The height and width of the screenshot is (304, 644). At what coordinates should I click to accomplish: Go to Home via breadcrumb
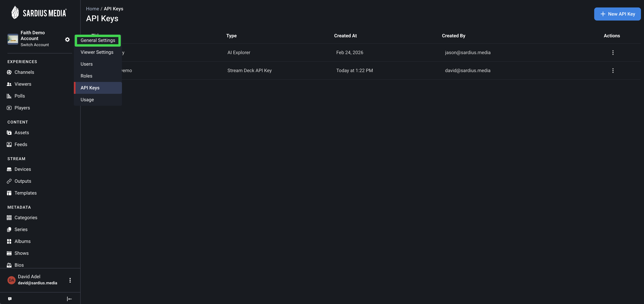92,9
